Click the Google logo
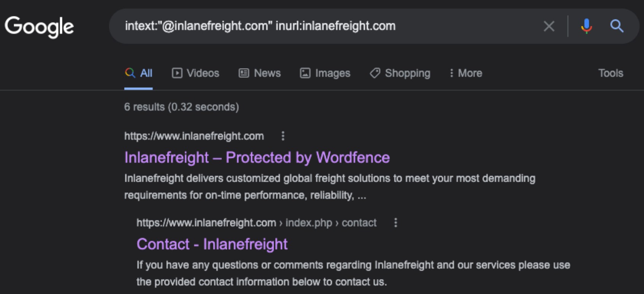The height and width of the screenshot is (294, 644). 39,27
